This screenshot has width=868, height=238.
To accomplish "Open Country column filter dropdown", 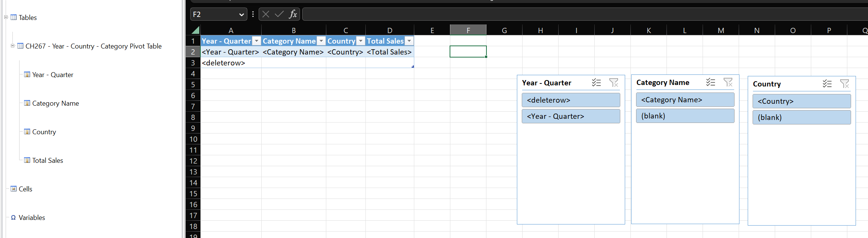I will [x=361, y=41].
